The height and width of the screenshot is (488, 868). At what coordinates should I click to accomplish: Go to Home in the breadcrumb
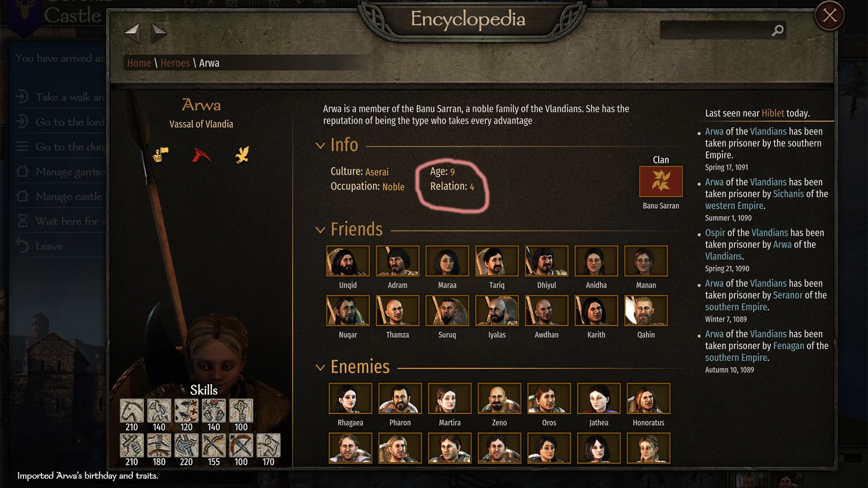tap(139, 63)
